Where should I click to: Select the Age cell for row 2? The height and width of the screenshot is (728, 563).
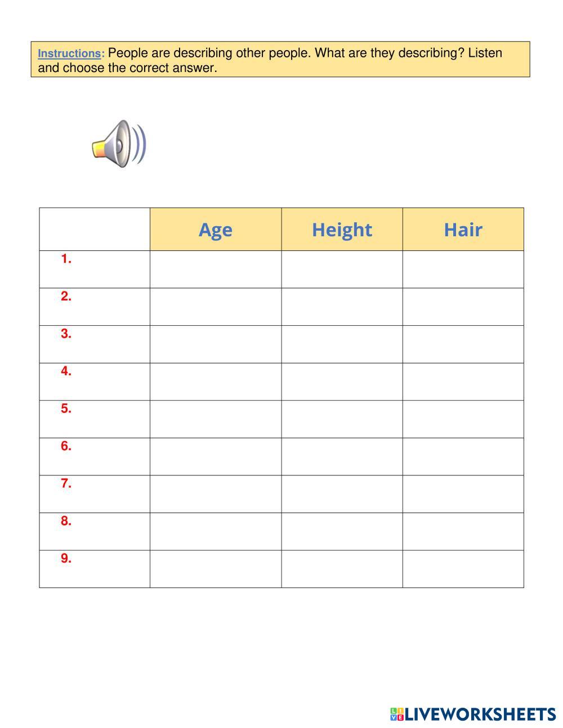tap(216, 307)
